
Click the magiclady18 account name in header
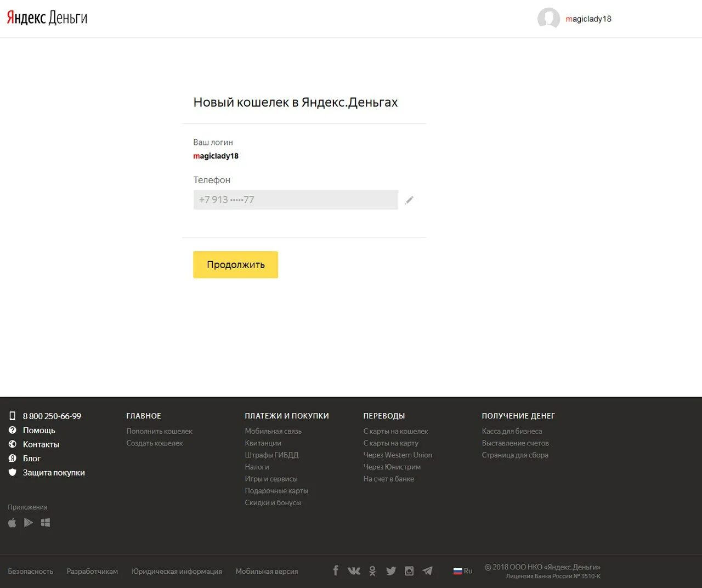[x=588, y=19]
